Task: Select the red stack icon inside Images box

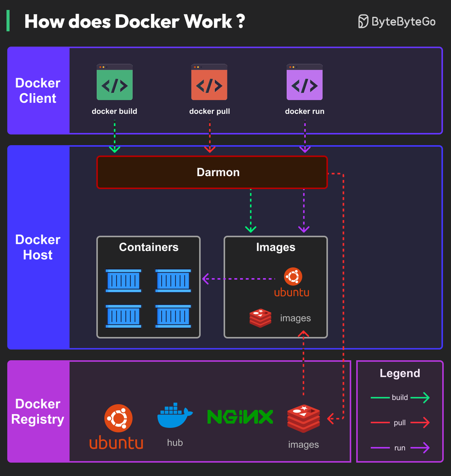Action: coord(260,318)
